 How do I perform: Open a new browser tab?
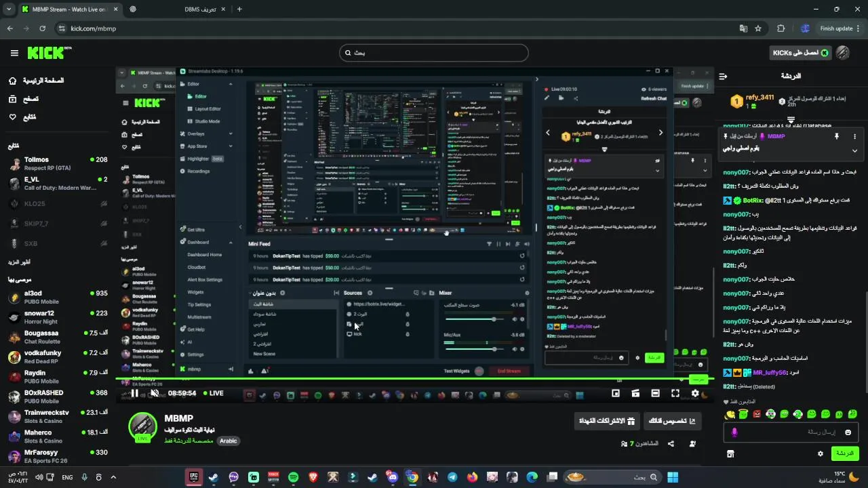(239, 9)
